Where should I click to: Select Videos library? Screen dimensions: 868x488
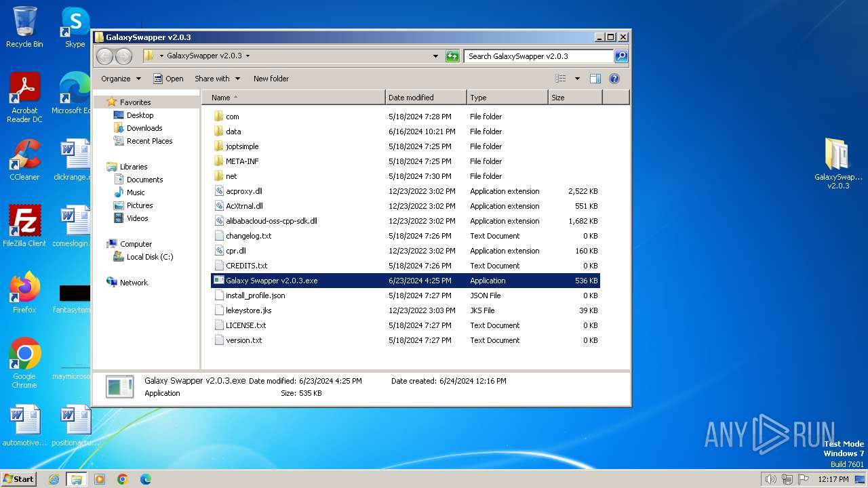click(137, 218)
